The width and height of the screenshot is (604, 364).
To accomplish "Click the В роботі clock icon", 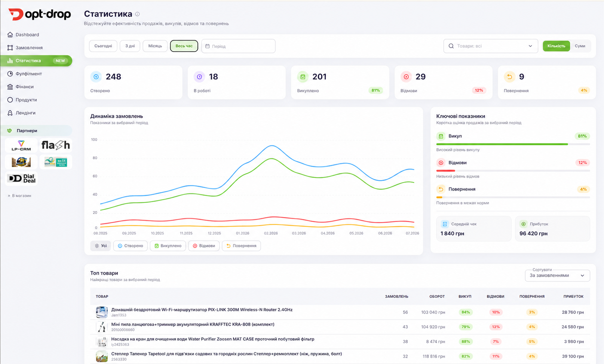I will [x=199, y=77].
